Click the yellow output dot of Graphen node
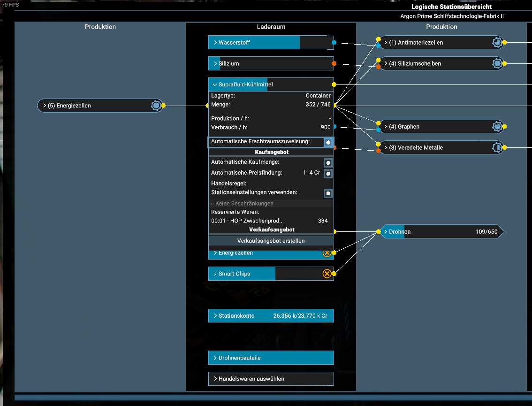532x406 pixels. pos(504,127)
